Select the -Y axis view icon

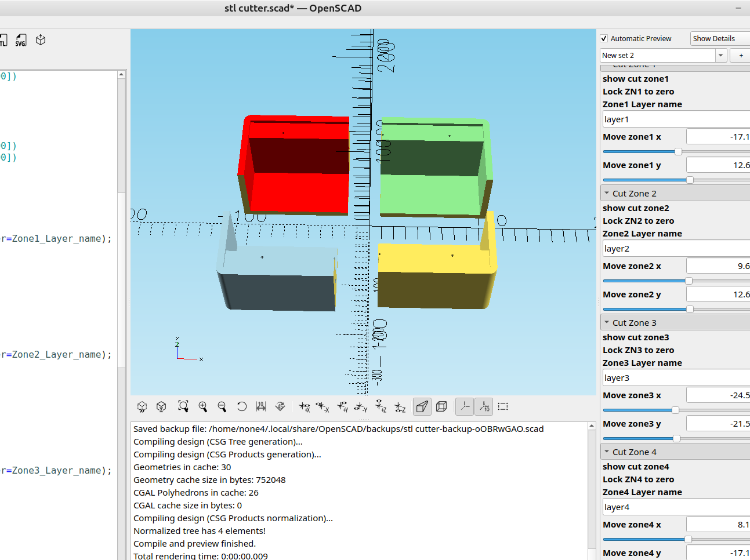coord(361,407)
